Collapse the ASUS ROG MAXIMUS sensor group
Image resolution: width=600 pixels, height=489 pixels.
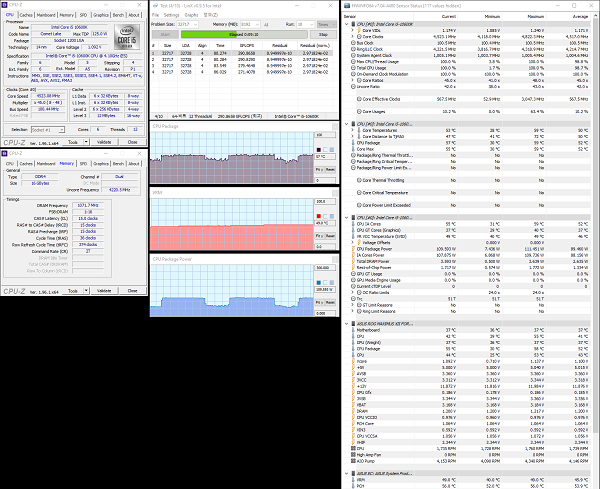point(347,324)
